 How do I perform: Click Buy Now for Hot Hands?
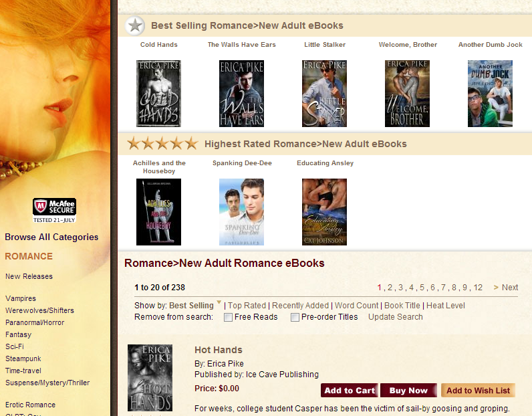pos(408,390)
